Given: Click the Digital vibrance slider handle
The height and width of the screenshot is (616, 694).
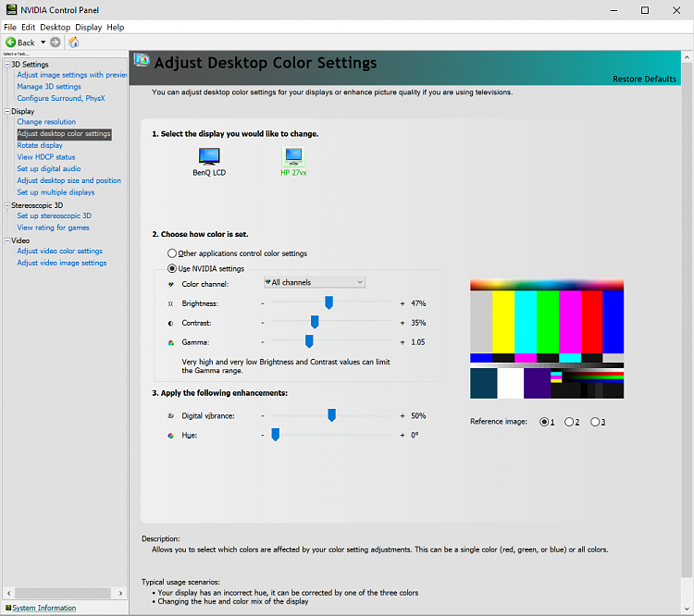Looking at the screenshot, I should [x=331, y=415].
